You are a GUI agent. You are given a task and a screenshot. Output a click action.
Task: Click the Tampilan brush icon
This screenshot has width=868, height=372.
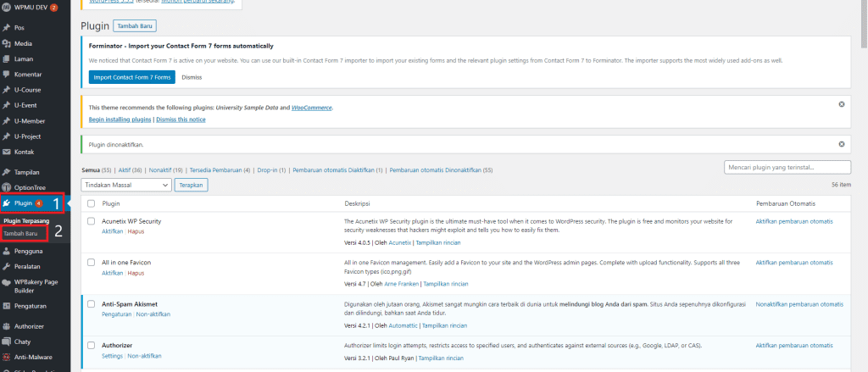[x=6, y=172]
